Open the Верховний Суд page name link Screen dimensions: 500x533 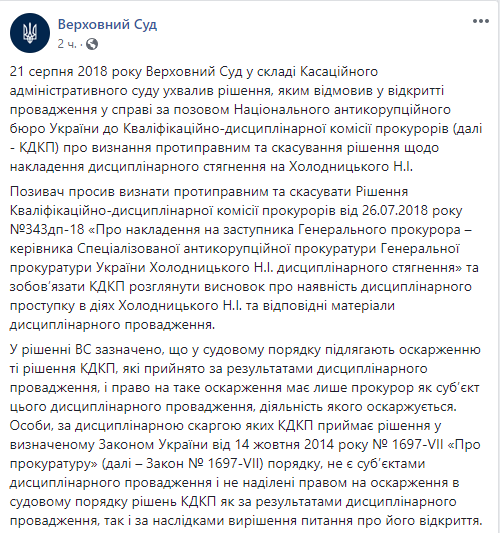coord(107,24)
